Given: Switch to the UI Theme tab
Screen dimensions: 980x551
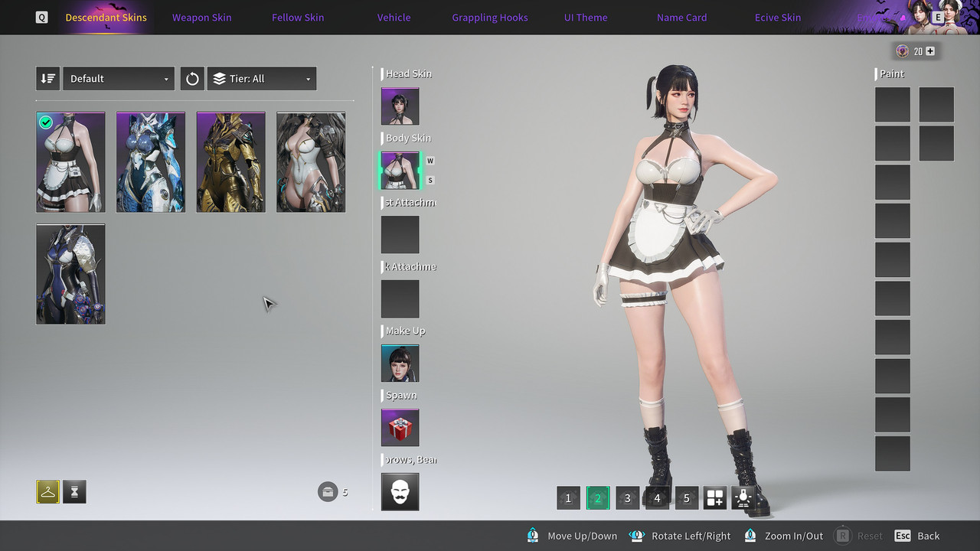Looking at the screenshot, I should pyautogui.click(x=586, y=18).
